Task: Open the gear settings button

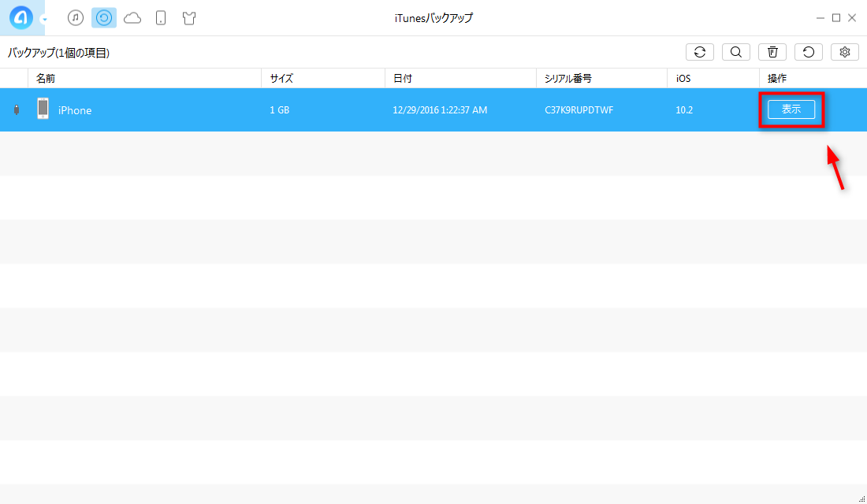Action: coord(844,52)
